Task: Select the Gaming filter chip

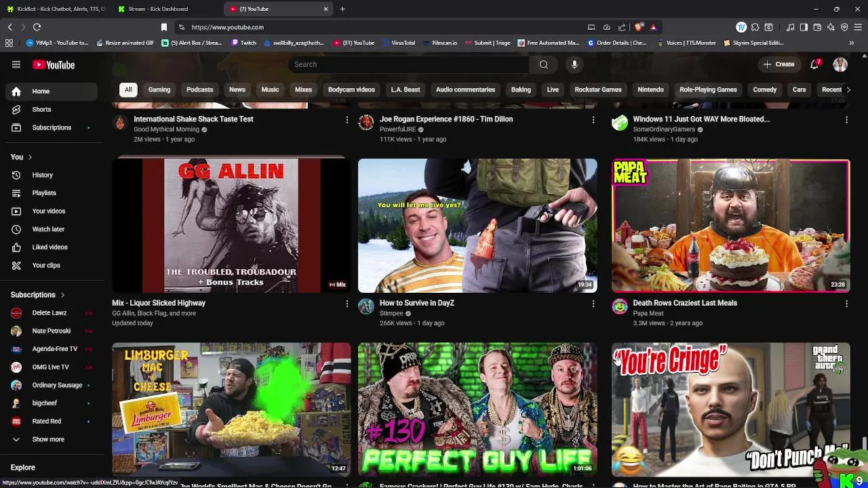Action: (159, 89)
